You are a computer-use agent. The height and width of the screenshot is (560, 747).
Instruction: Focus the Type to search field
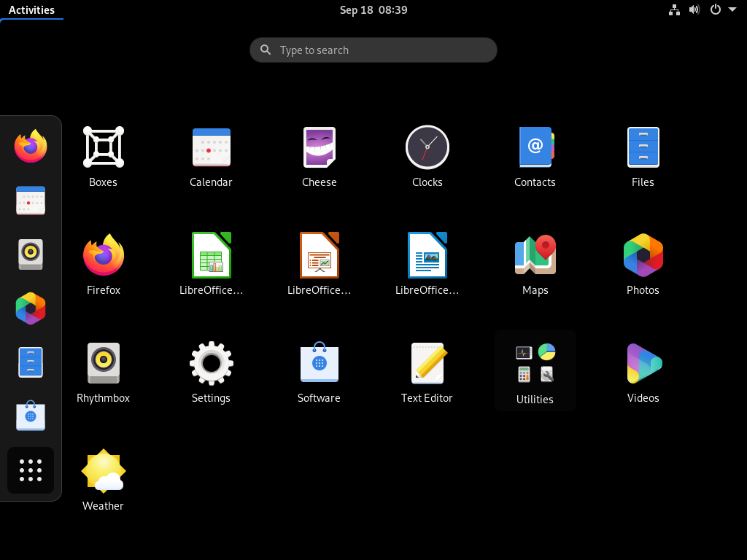[x=373, y=50]
